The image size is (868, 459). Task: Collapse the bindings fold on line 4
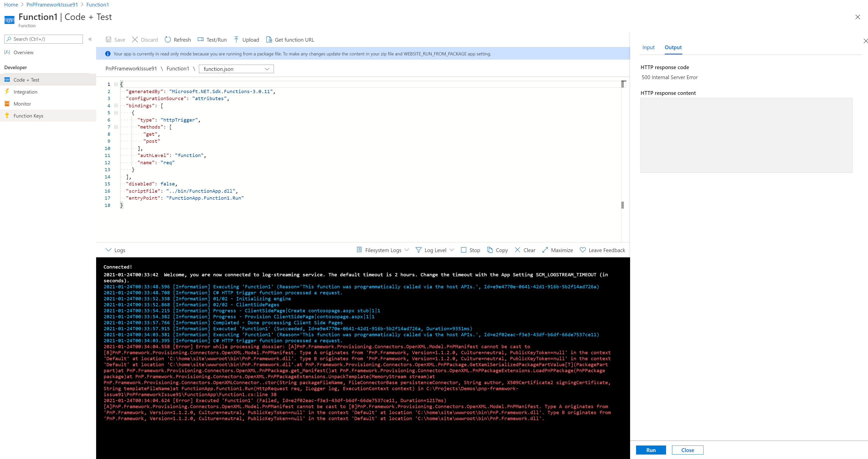pos(116,106)
